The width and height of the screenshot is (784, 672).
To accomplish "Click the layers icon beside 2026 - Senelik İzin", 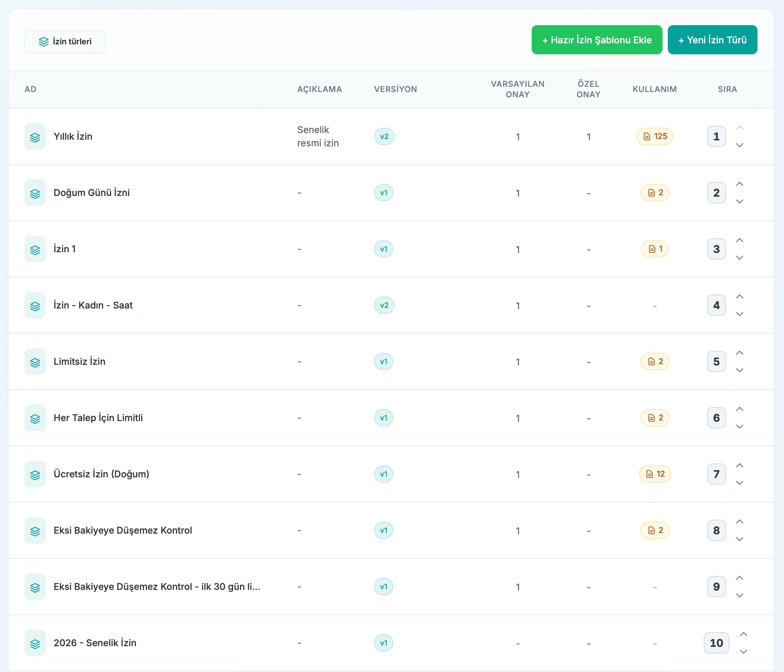I will (x=35, y=643).
